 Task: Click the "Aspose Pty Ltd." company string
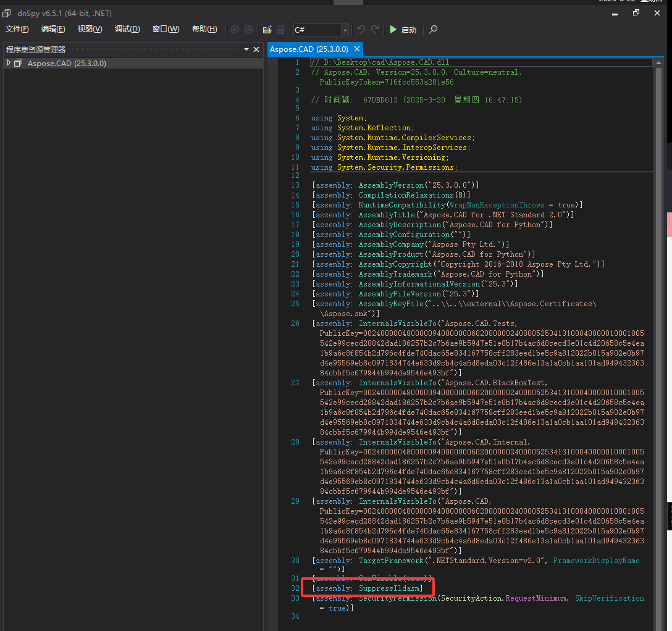coord(464,244)
